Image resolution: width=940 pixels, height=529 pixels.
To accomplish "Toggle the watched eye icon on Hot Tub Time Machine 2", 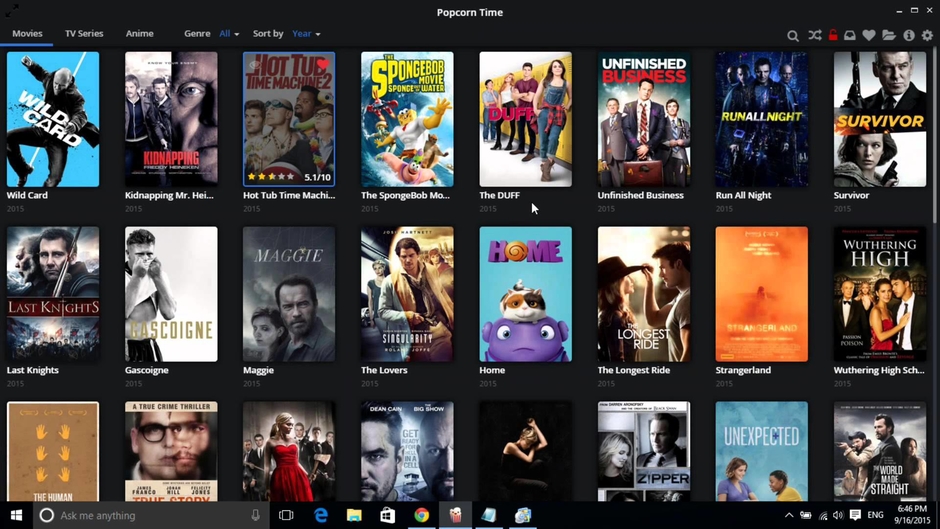I will coord(255,64).
